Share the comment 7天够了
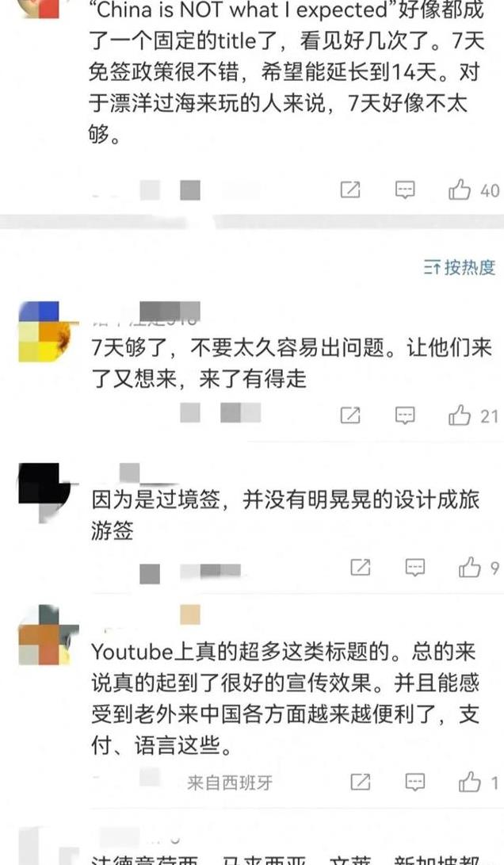 point(350,415)
